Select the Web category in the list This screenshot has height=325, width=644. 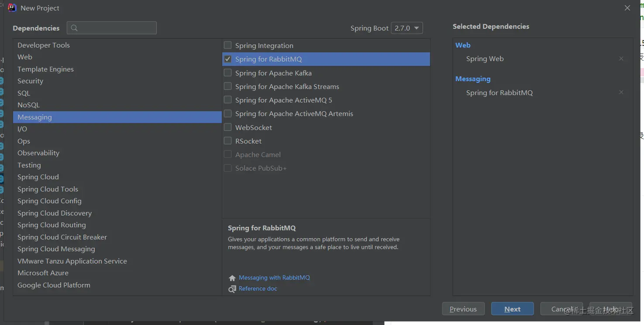(x=117, y=57)
